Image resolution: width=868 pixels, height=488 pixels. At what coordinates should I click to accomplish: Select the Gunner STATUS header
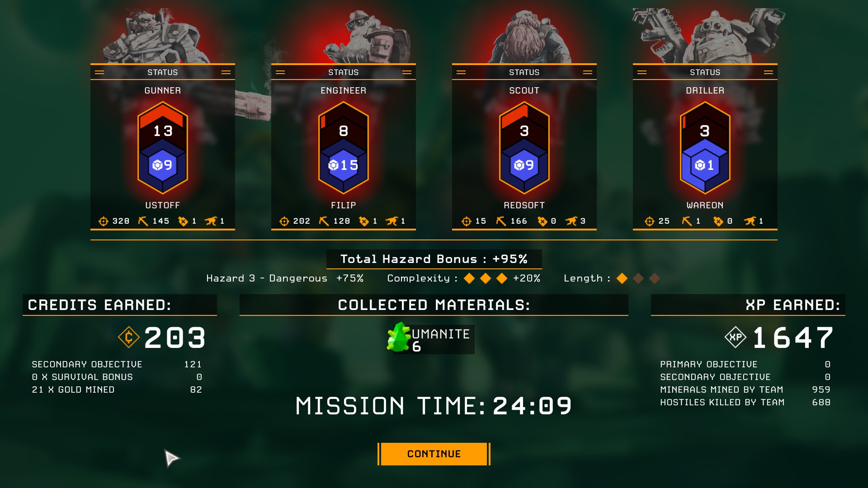click(x=163, y=72)
